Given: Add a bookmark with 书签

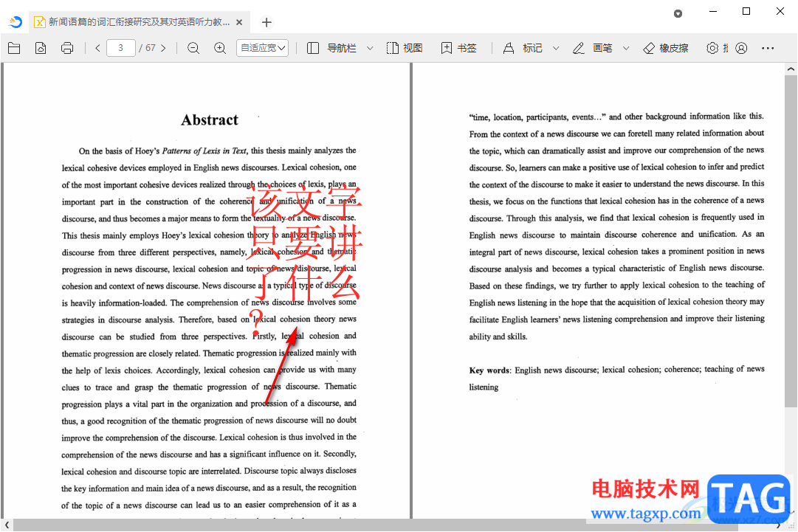Looking at the screenshot, I should [x=459, y=48].
